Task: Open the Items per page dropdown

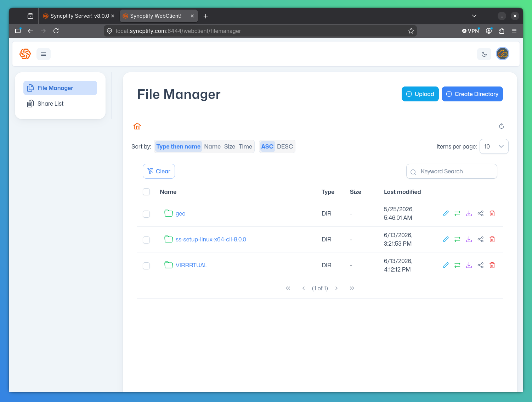Action: (494, 146)
